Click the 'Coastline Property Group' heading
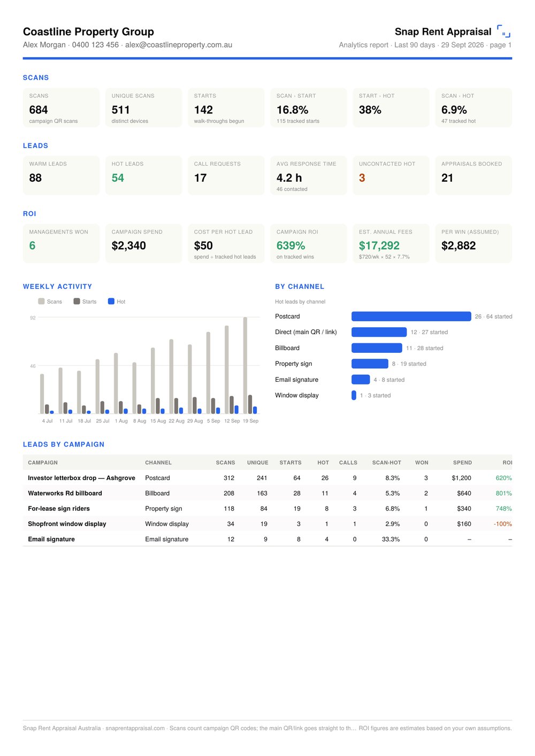 click(88, 32)
